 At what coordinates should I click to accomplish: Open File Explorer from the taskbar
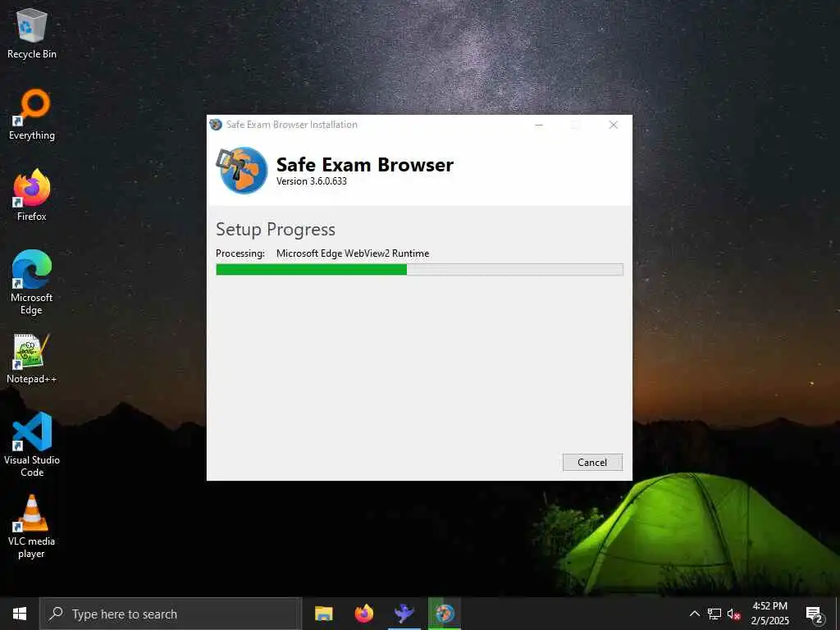(x=323, y=614)
